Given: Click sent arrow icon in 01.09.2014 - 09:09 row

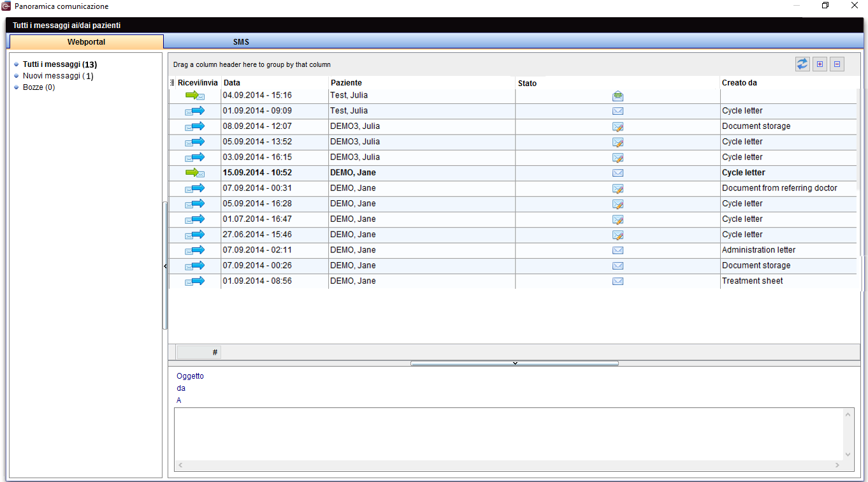Looking at the screenshot, I should (195, 111).
